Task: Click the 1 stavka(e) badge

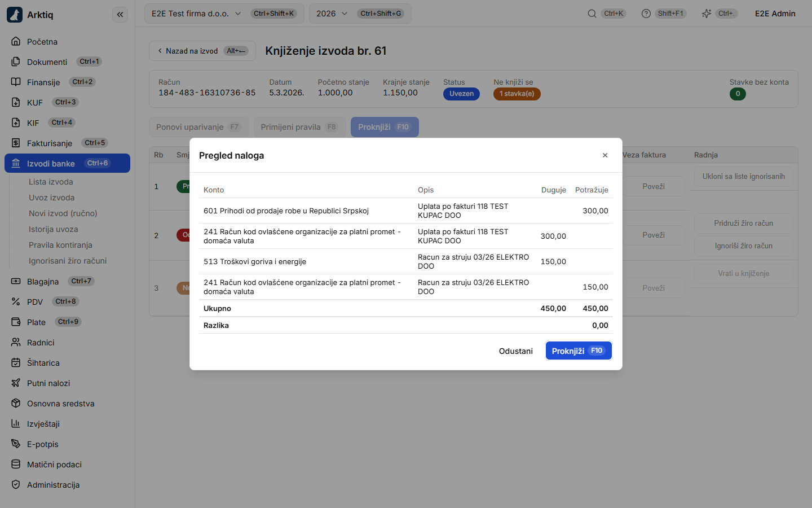Action: point(517,94)
